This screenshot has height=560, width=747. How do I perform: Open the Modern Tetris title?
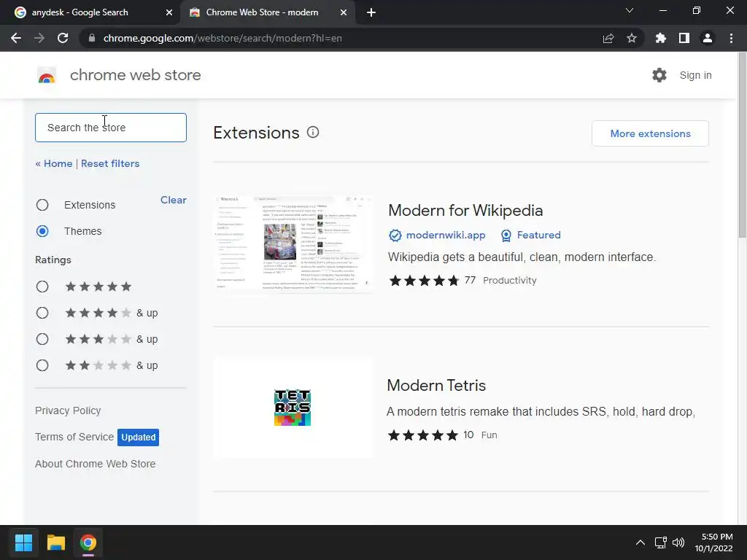click(x=436, y=385)
